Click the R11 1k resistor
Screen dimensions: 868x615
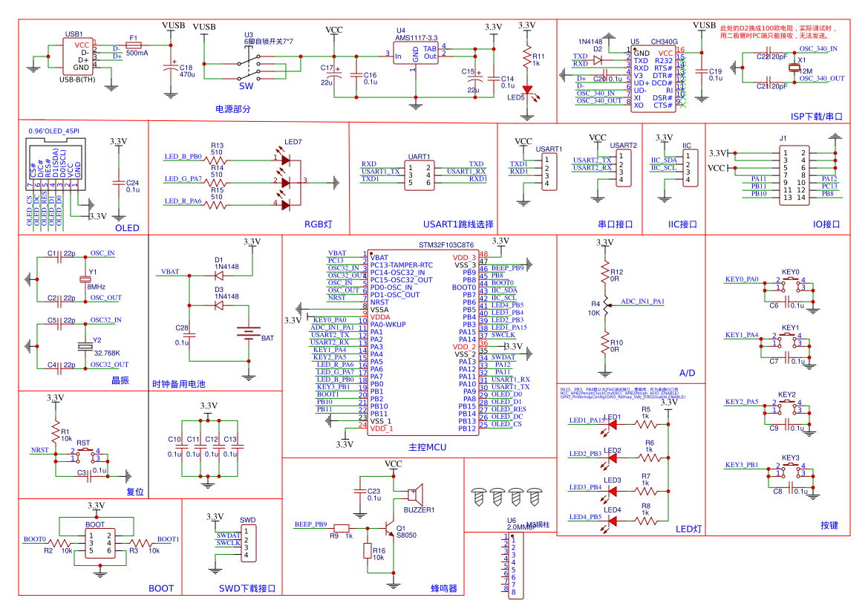coord(527,56)
